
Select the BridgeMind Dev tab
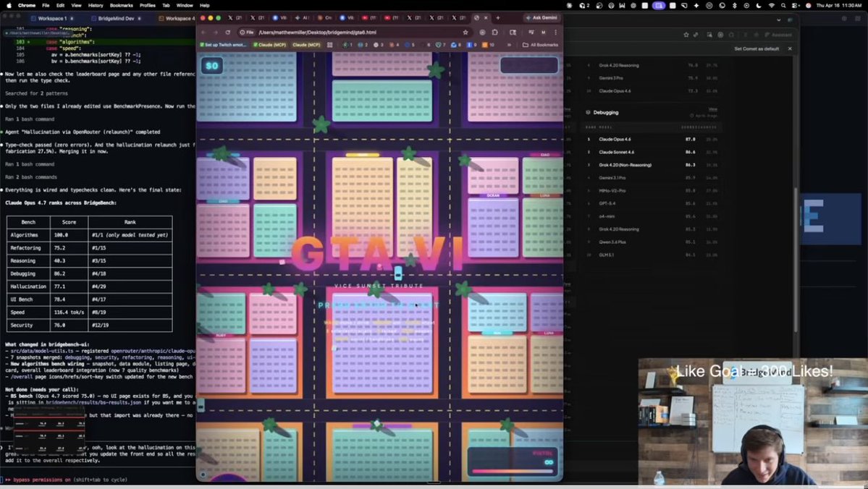(x=117, y=18)
